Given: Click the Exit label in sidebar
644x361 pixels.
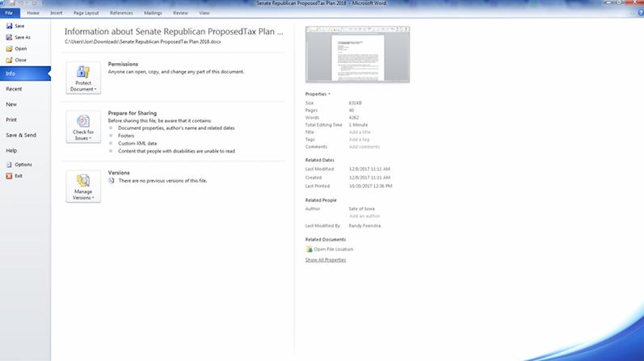Looking at the screenshot, I should point(19,176).
